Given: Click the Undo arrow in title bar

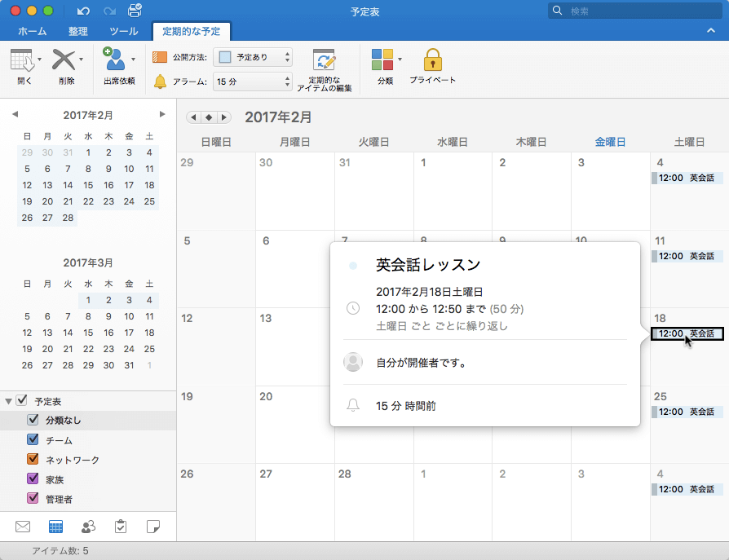Looking at the screenshot, I should tap(83, 11).
